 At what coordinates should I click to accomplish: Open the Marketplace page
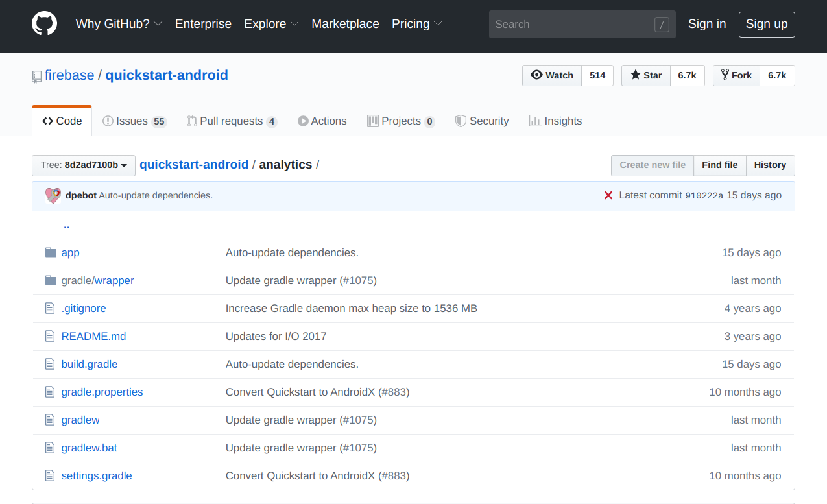coord(345,24)
